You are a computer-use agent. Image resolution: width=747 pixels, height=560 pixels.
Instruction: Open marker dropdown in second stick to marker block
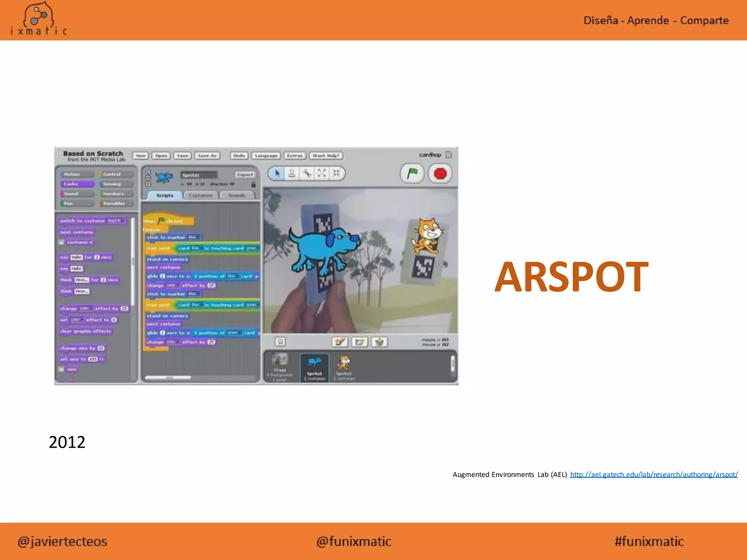(193, 294)
